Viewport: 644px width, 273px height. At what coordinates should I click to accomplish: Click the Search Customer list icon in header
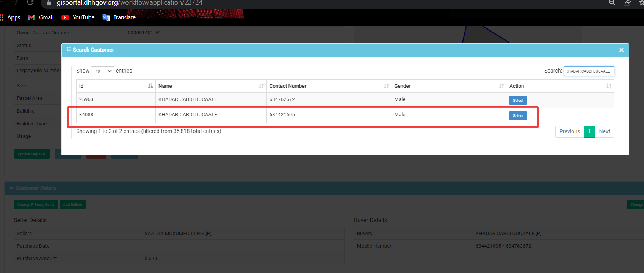69,50
